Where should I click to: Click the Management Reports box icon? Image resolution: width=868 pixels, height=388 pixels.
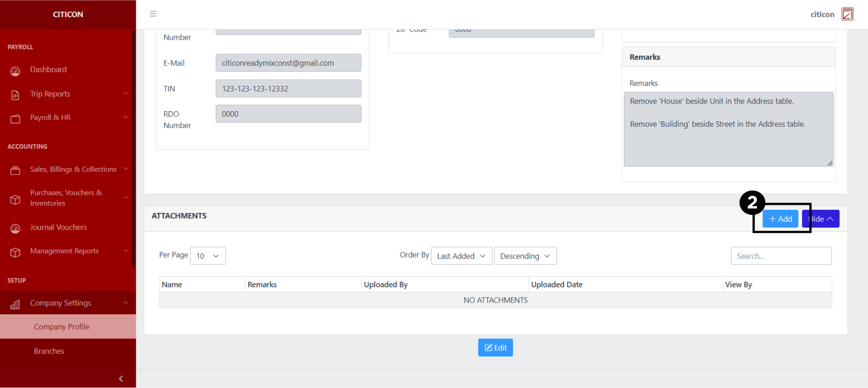click(15, 252)
